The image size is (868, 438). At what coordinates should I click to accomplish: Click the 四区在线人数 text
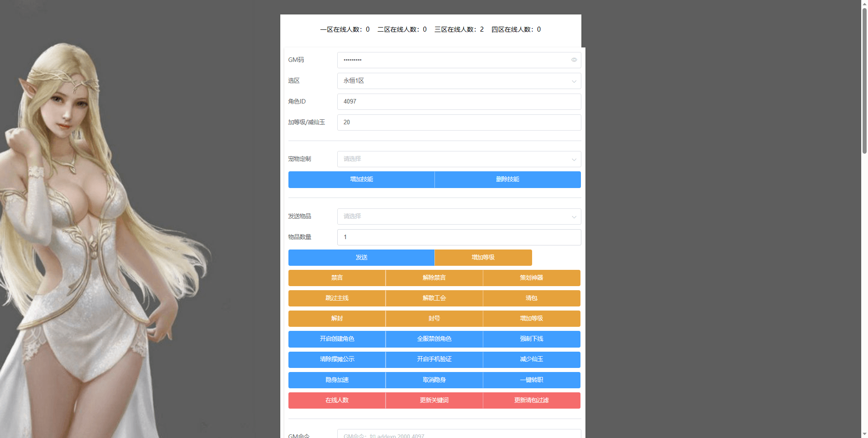[x=516, y=29]
